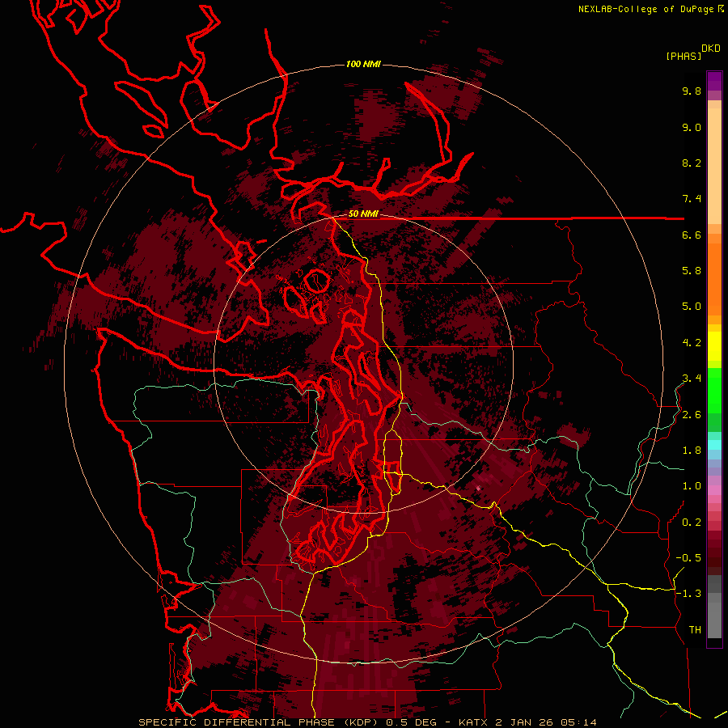The image size is (728, 728).
Task: Pick the peach color bar segment near 8.2
Action: tap(714, 166)
